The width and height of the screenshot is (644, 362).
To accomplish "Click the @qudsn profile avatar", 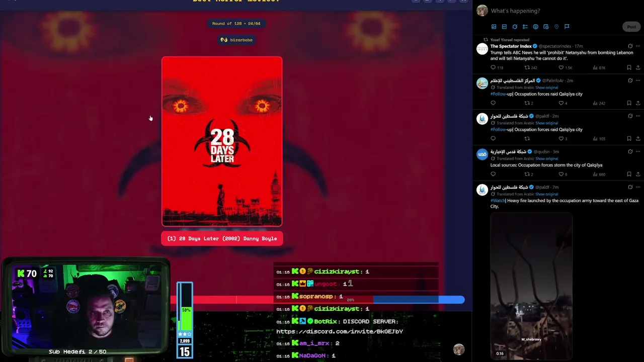I will click(482, 154).
